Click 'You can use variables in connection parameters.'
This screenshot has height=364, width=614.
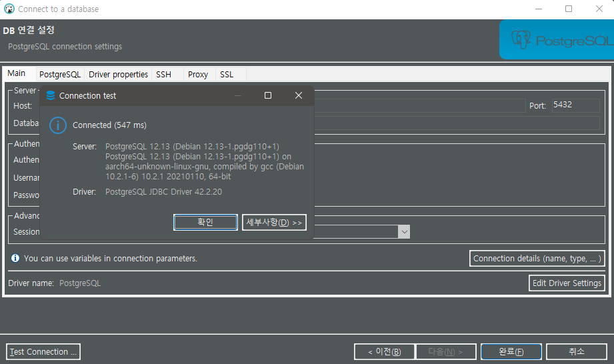[x=111, y=258]
